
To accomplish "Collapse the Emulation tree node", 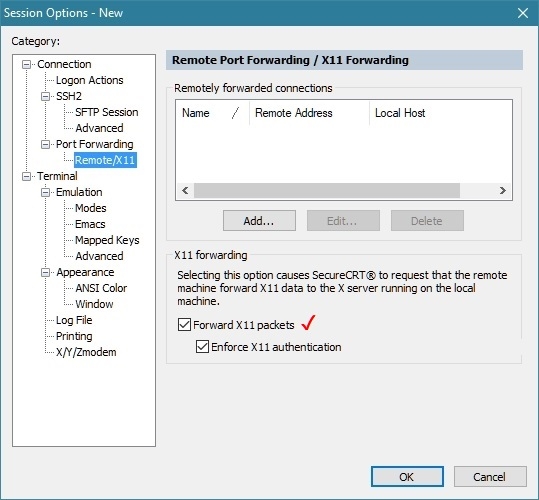I will (45, 192).
